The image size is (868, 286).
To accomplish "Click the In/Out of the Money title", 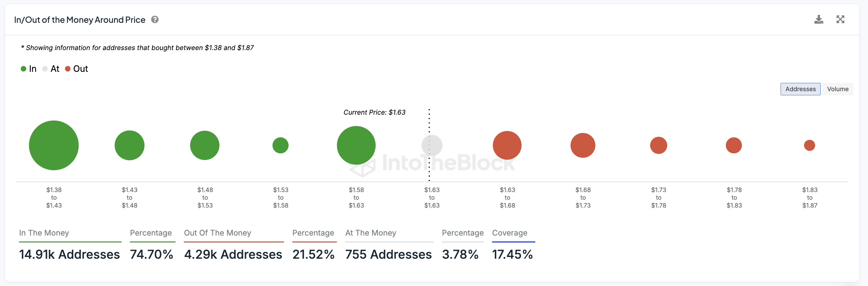I will click(80, 20).
